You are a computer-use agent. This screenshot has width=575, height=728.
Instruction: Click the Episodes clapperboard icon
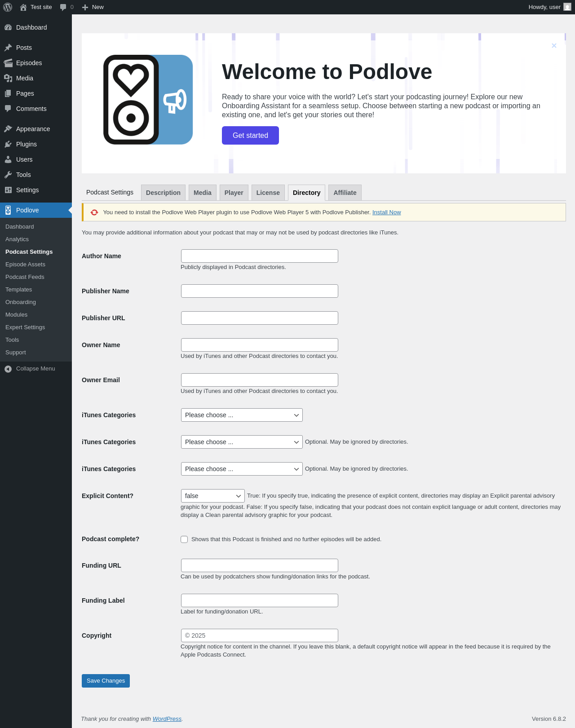coord(8,63)
